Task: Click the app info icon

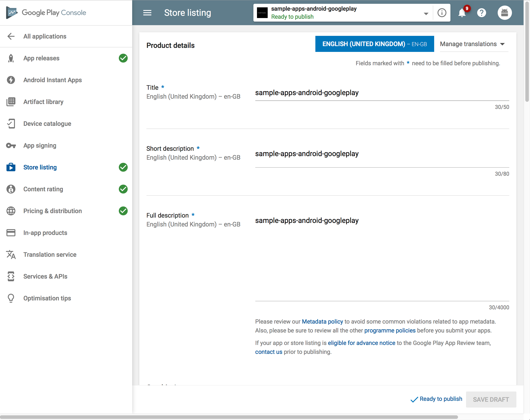Action: 442,13
